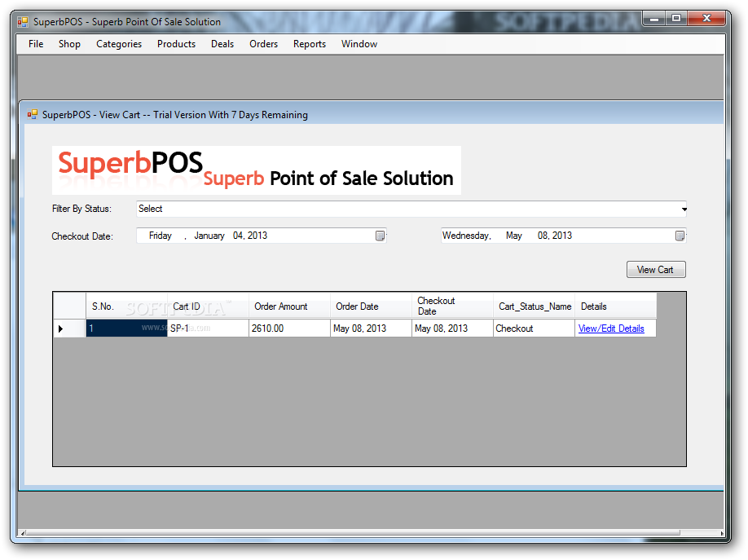Click the year 2013 in end date field
The image size is (748, 560).
pos(562,236)
